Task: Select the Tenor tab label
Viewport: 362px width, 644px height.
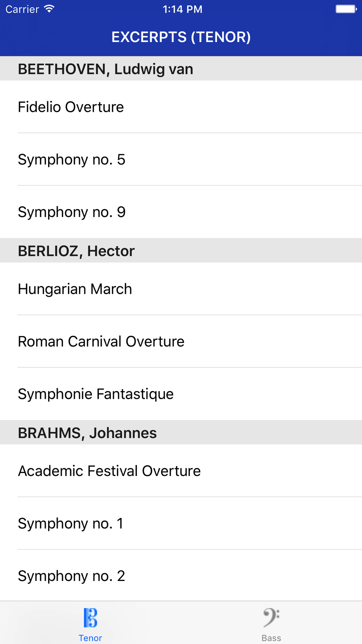Action: pos(90,638)
